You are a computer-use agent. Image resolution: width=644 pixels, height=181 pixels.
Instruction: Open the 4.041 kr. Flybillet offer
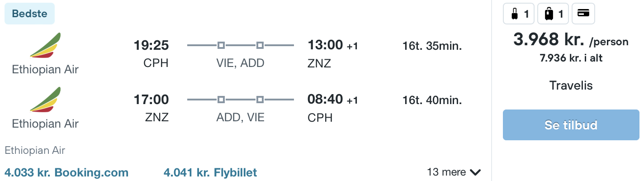click(210, 172)
